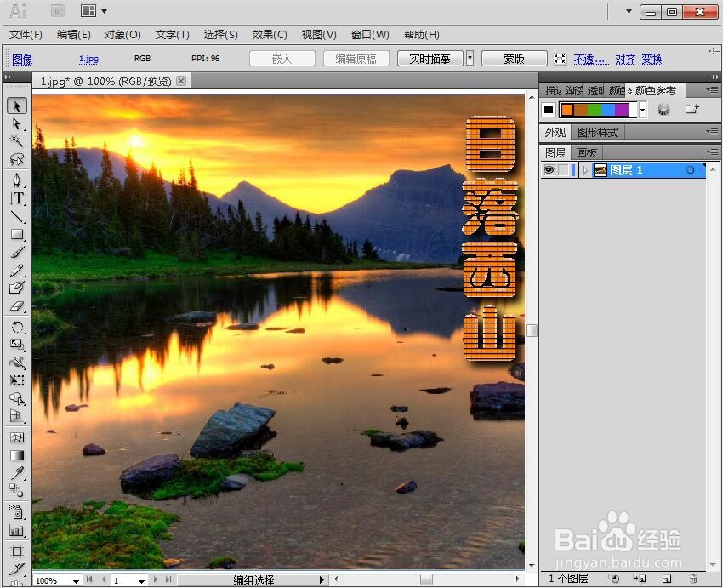The height and width of the screenshot is (588, 723).
Task: Select the Rectangle tool
Action: click(17, 234)
